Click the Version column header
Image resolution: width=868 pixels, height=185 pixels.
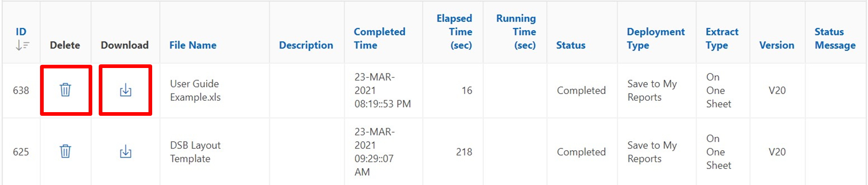point(777,45)
